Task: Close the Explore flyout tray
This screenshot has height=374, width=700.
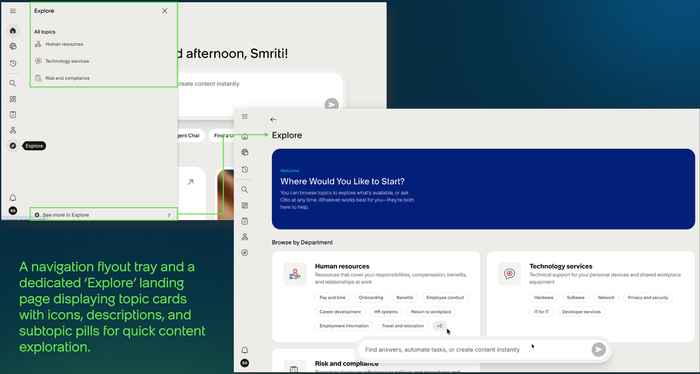Action: [165, 11]
